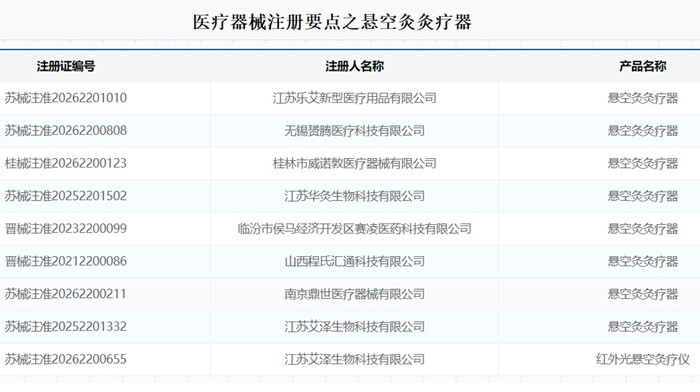Click 悬空灸灸疗器 in the 山西程氏汇通 row
This screenshot has width=700, height=392.
click(643, 261)
